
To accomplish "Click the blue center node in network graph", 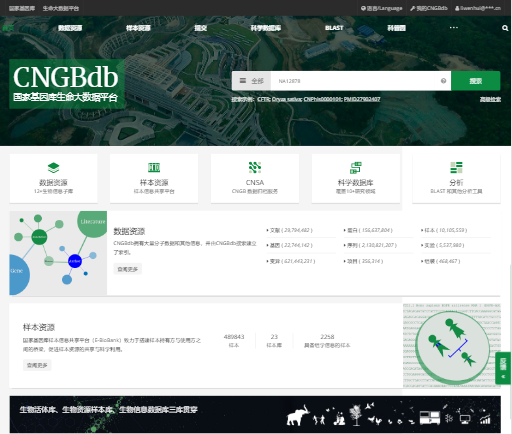I will click(75, 261).
